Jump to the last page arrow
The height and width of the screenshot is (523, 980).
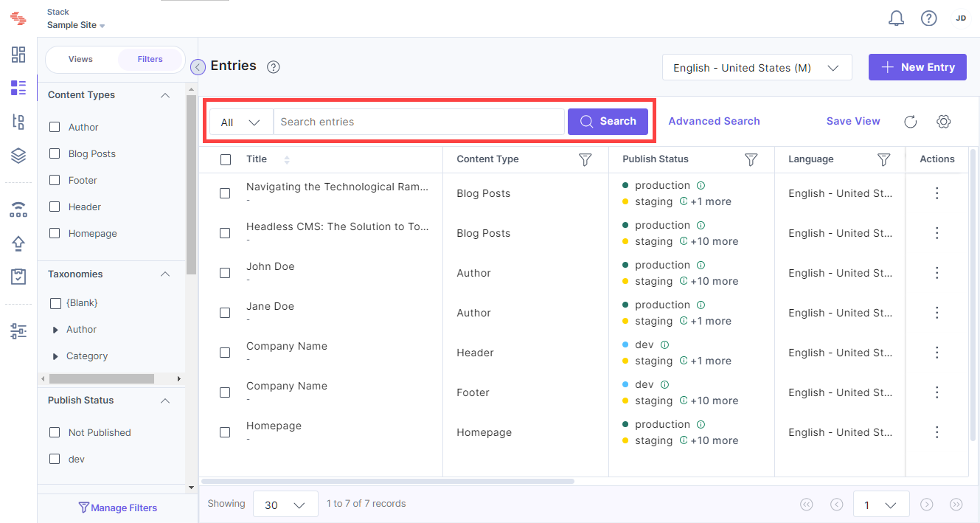pos(956,505)
